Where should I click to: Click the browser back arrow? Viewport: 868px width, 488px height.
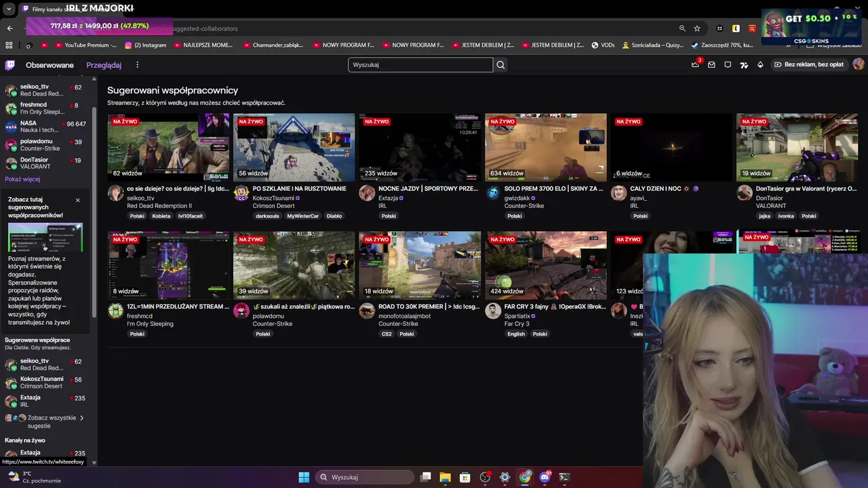tap(9, 28)
